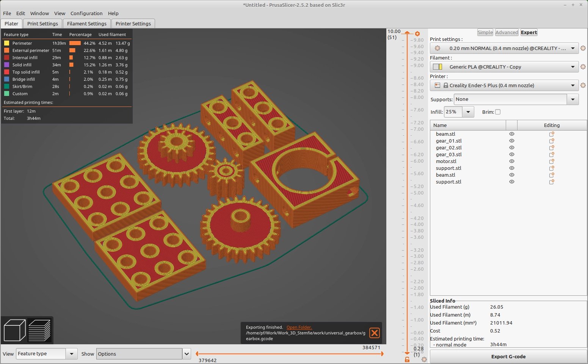The image size is (588, 364).
Task: Toggle visibility of gear_03.stl
Action: [512, 154]
